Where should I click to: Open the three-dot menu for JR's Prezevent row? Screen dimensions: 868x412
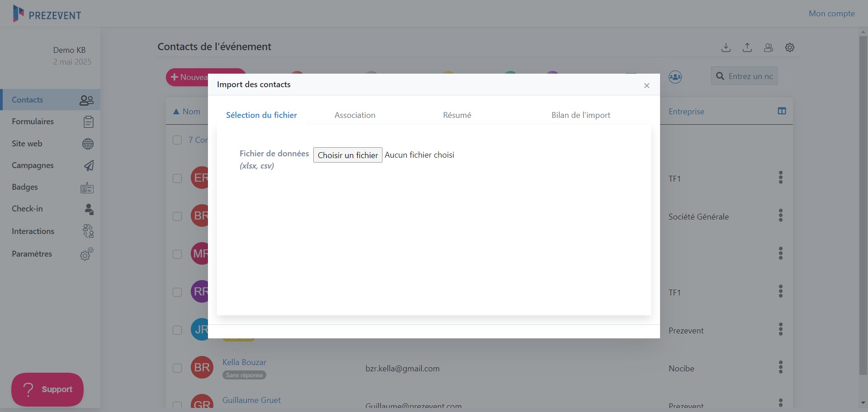(781, 329)
